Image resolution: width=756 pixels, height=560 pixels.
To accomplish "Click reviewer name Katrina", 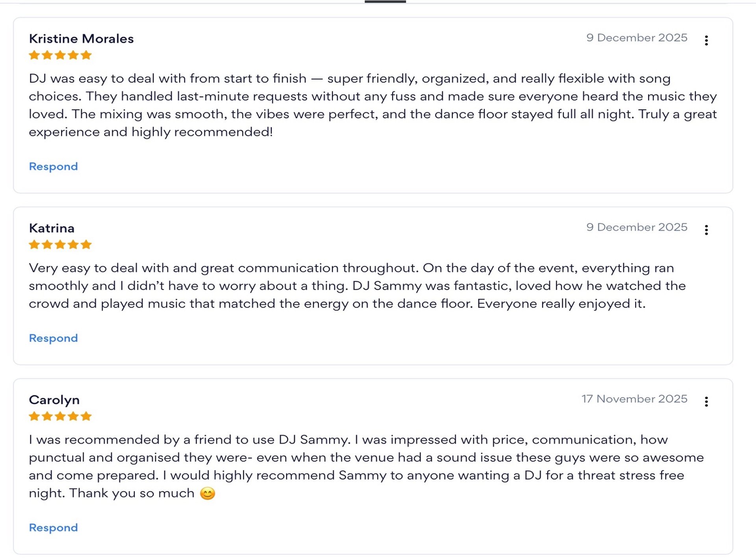I will [52, 228].
